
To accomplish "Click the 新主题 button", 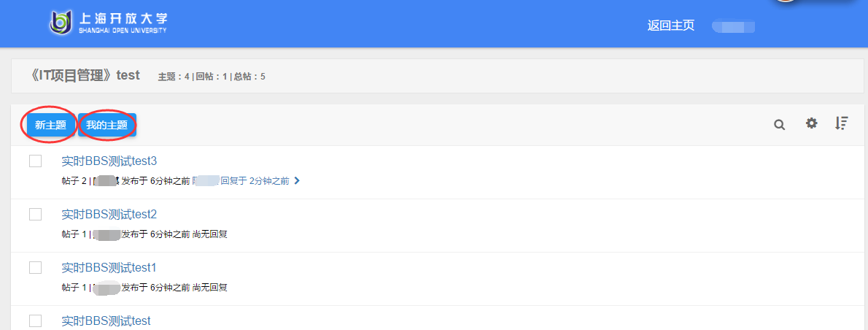I will click(50, 125).
